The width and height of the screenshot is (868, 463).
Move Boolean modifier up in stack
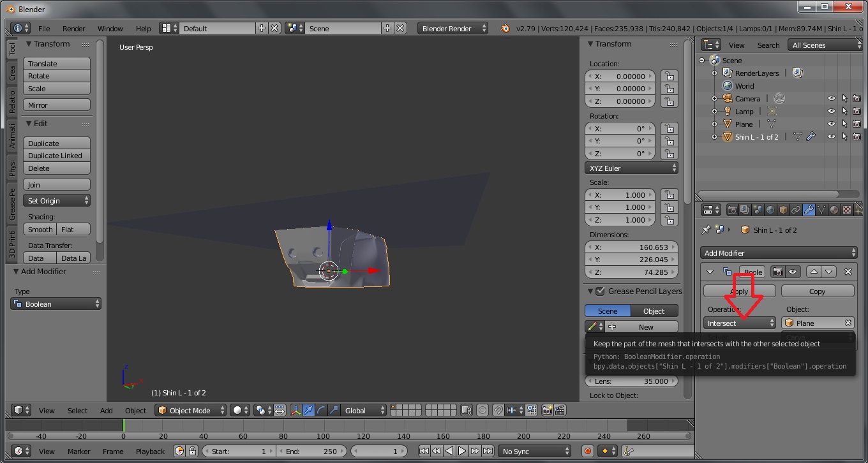tap(814, 272)
